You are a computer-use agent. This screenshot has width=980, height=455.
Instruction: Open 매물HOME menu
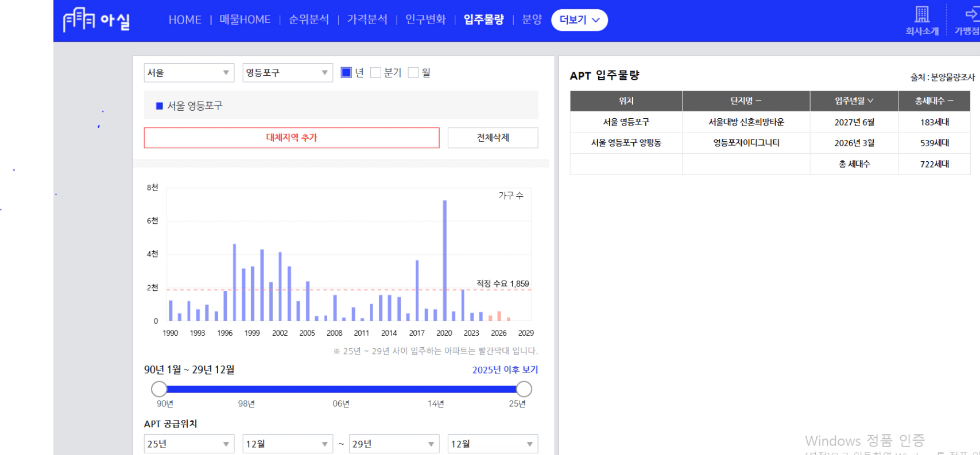tap(245, 20)
